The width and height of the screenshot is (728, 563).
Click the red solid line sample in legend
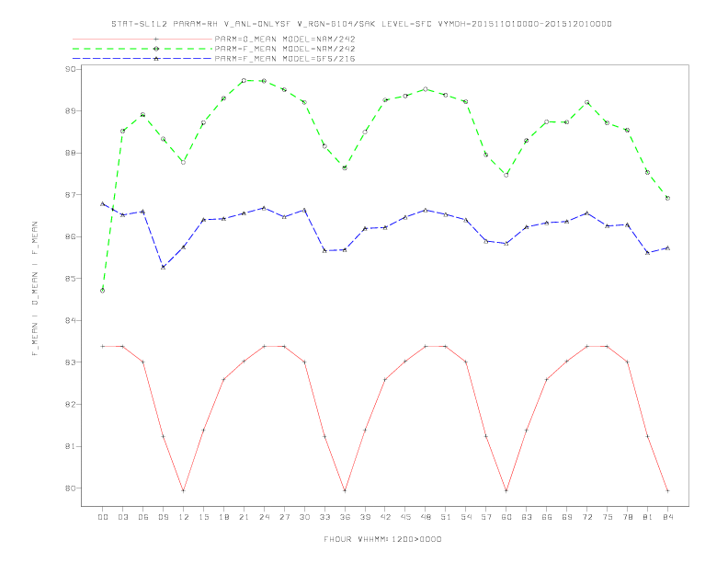coord(142,39)
